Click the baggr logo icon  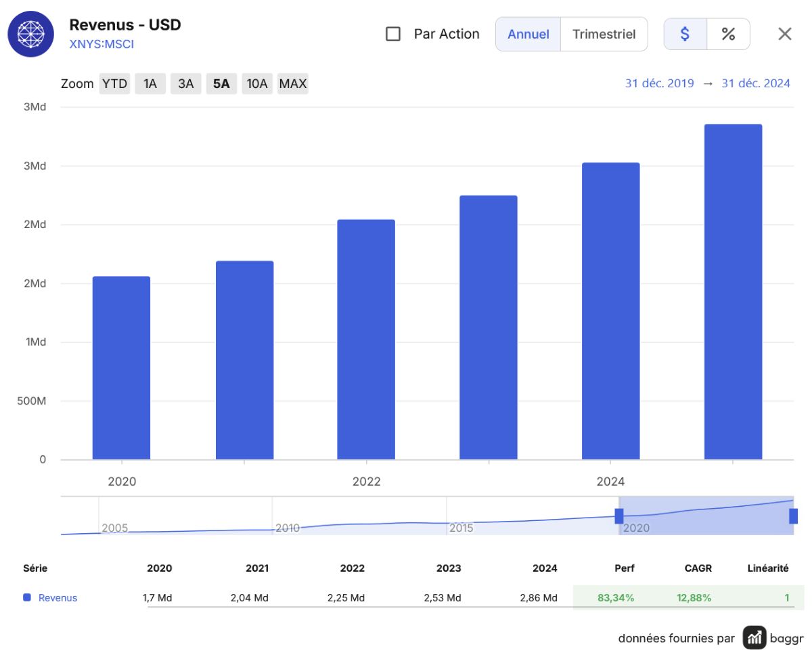pyautogui.click(x=754, y=637)
